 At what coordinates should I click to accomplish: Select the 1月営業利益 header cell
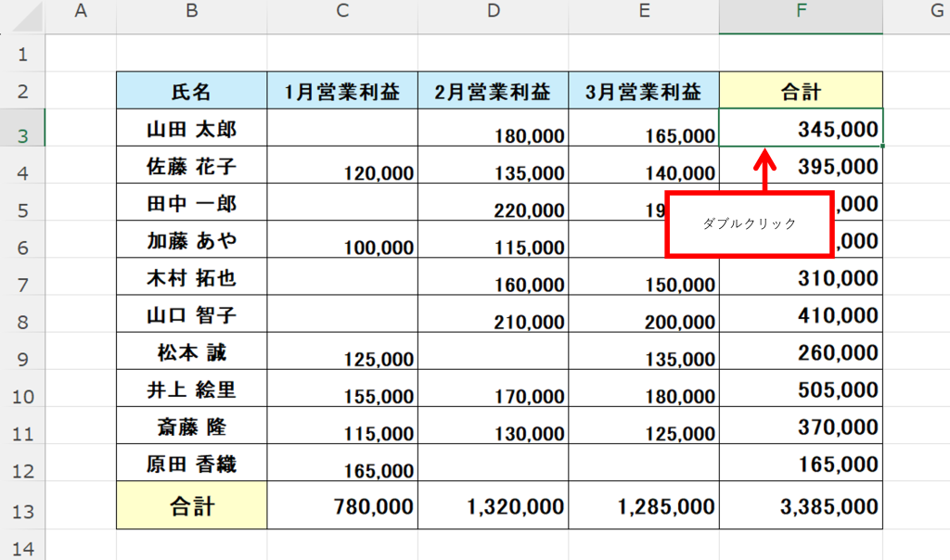click(342, 91)
